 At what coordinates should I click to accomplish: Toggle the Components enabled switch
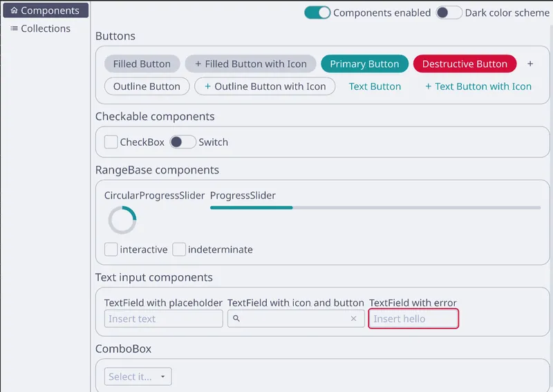tap(317, 12)
